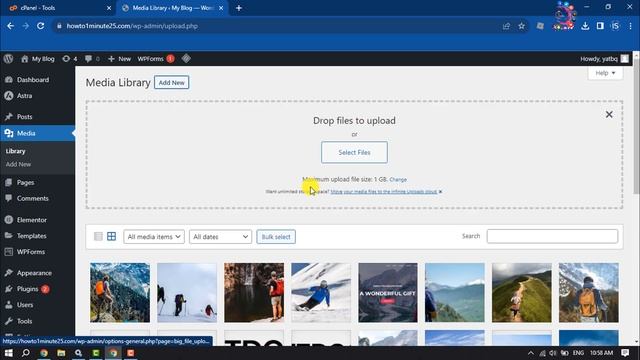640x360 pixels.
Task: Close the Media Library browser tab
Action: tap(221, 8)
